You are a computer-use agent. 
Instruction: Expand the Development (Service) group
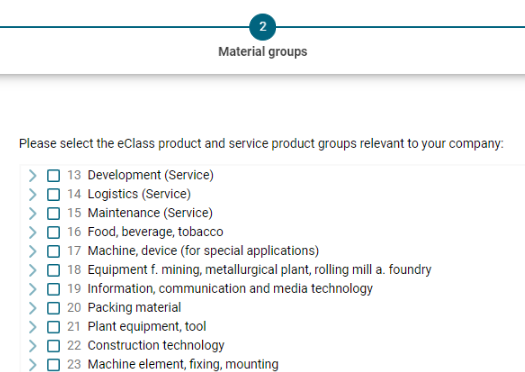32,175
